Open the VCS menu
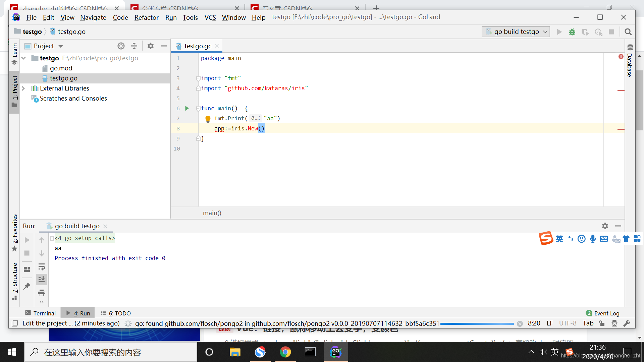Viewport: 644px width, 362px height. (210, 17)
